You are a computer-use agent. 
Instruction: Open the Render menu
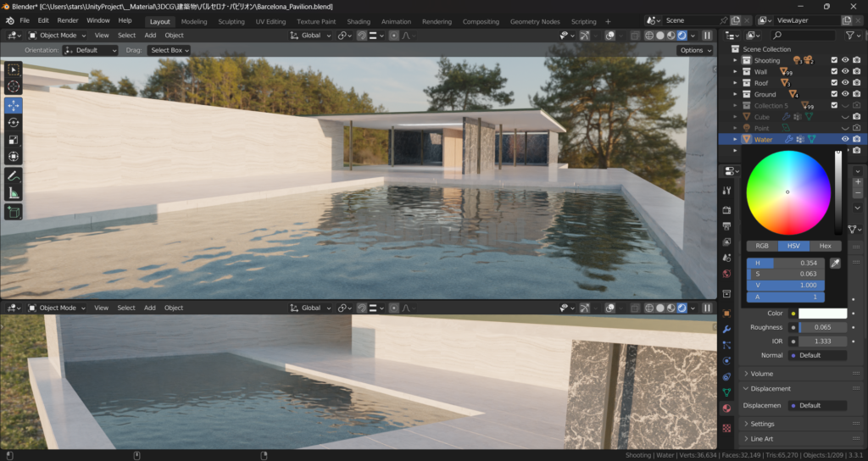[67, 20]
